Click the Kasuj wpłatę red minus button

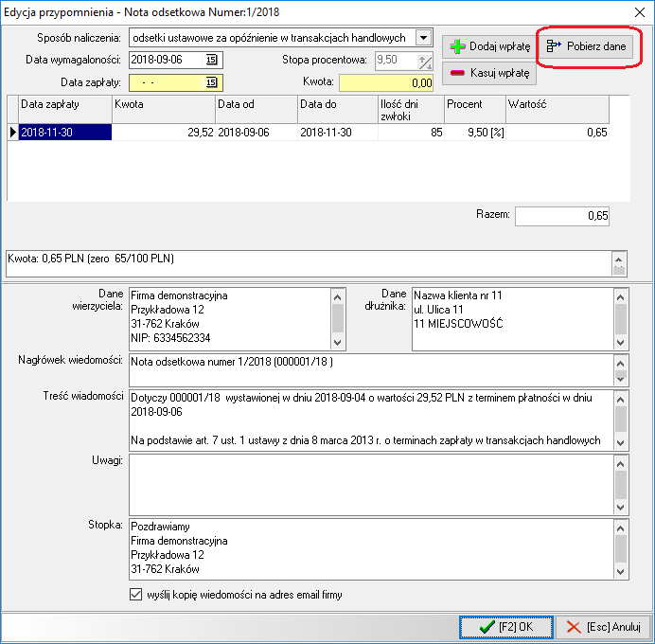click(488, 72)
